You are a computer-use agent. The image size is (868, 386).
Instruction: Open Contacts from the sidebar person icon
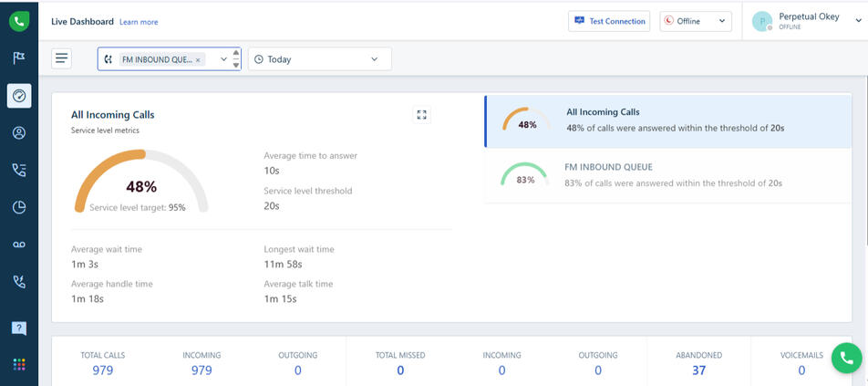[x=19, y=133]
